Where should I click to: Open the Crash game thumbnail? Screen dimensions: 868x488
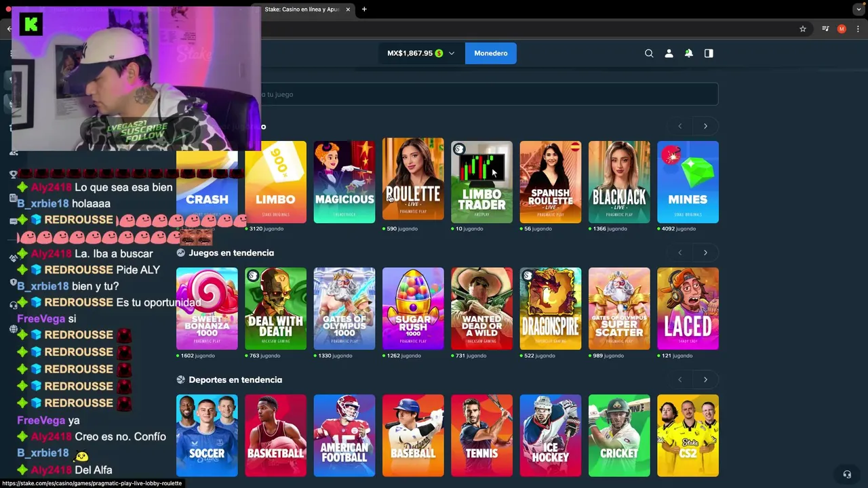[x=207, y=187]
